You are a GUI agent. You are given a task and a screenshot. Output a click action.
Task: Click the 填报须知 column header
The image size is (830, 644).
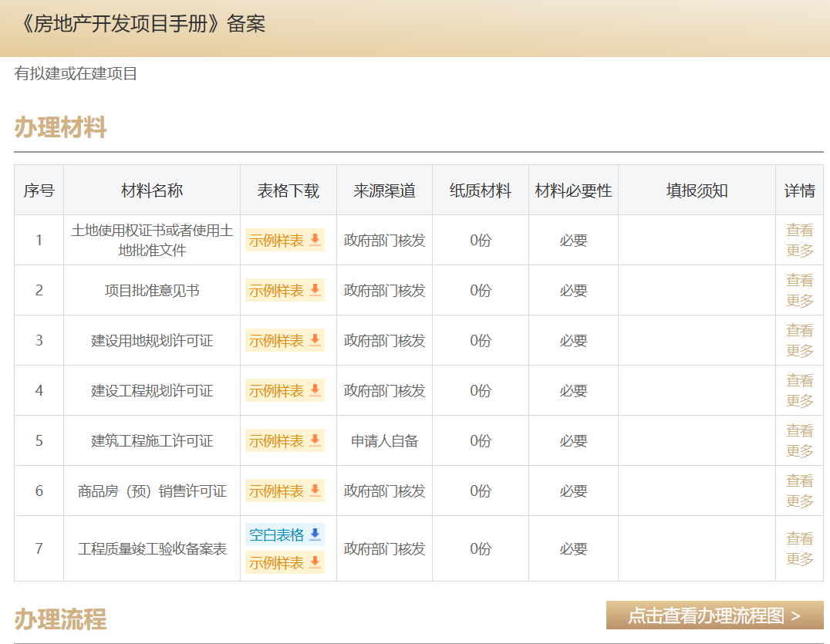pyautogui.click(x=697, y=191)
